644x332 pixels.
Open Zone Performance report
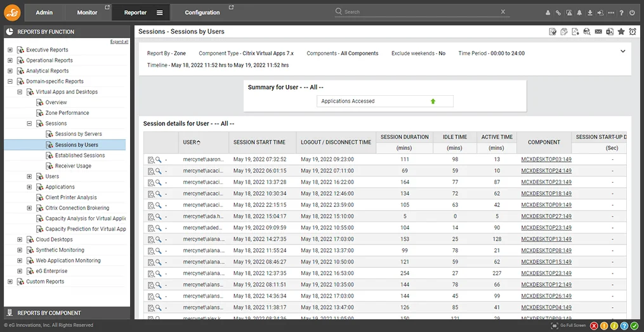click(x=67, y=113)
